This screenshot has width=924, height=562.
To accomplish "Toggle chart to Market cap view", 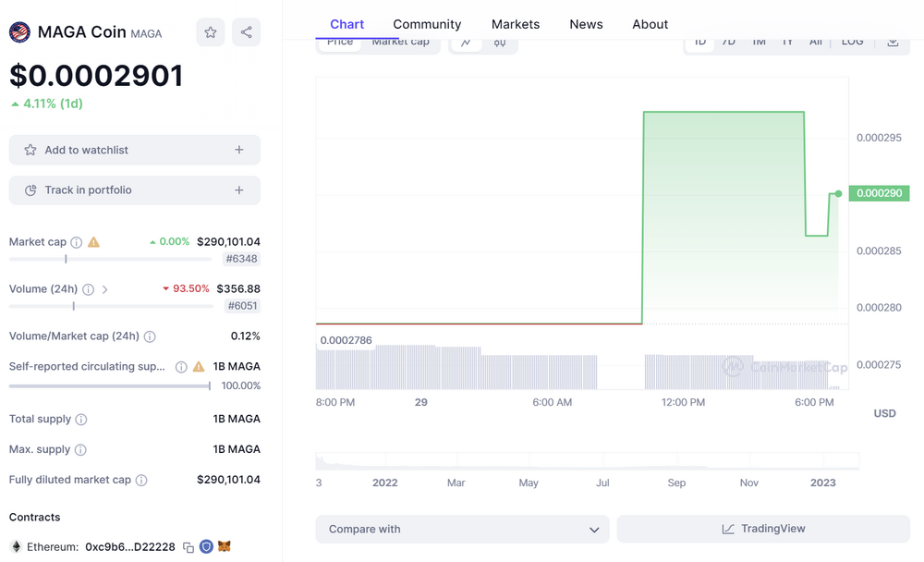I will pyautogui.click(x=400, y=43).
